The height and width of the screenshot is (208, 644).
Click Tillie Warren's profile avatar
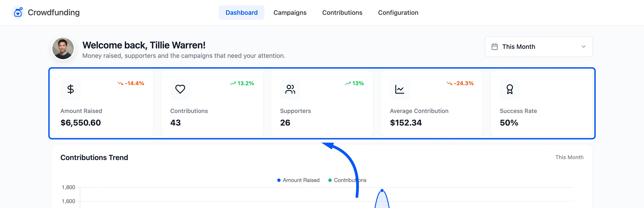(x=63, y=49)
